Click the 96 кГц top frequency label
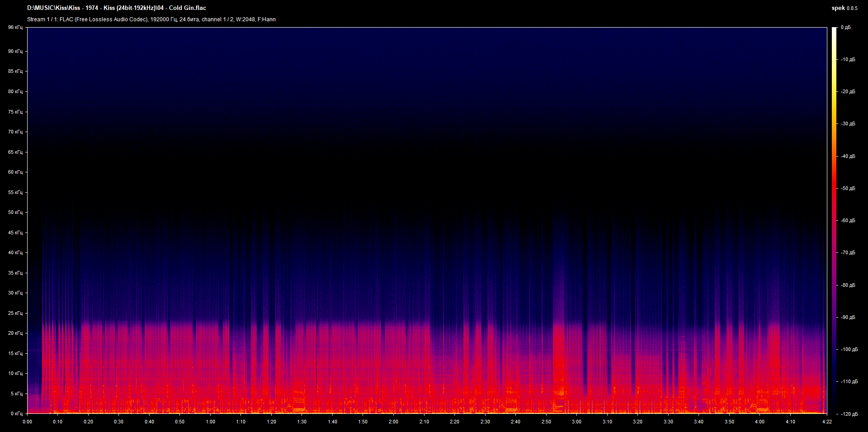Image resolution: width=868 pixels, height=432 pixels. coord(15,28)
